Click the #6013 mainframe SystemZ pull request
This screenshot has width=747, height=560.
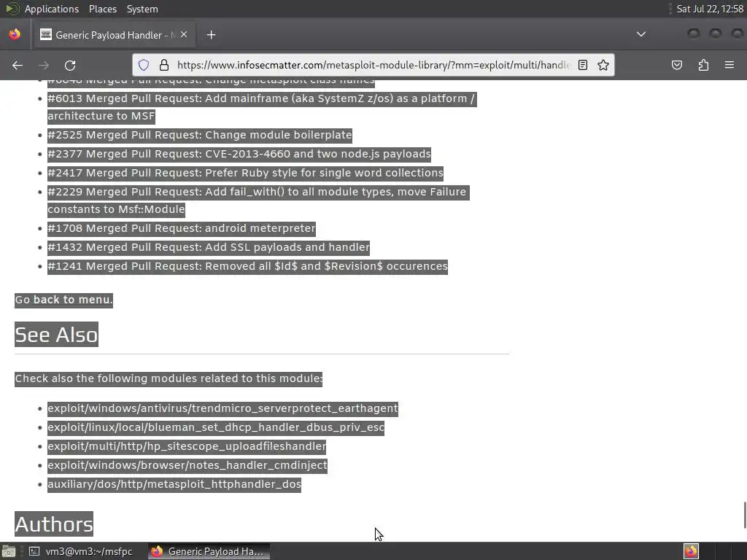261,107
